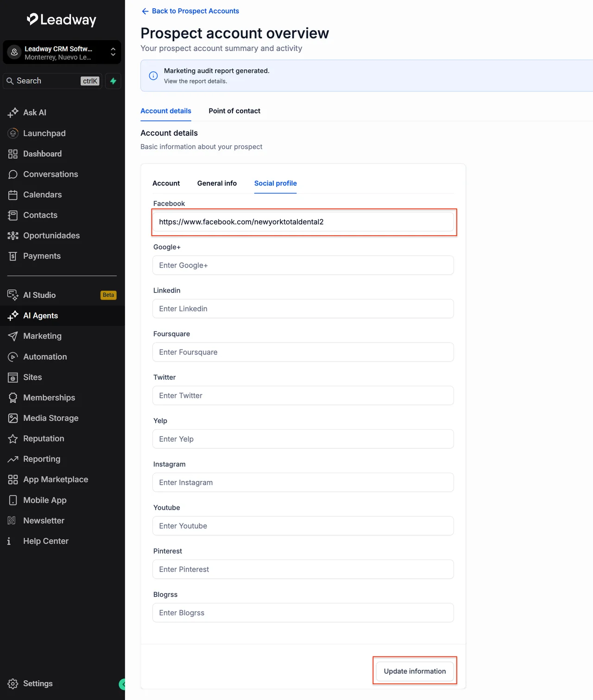Open the account switcher chevron
593x700 pixels.
click(x=113, y=52)
